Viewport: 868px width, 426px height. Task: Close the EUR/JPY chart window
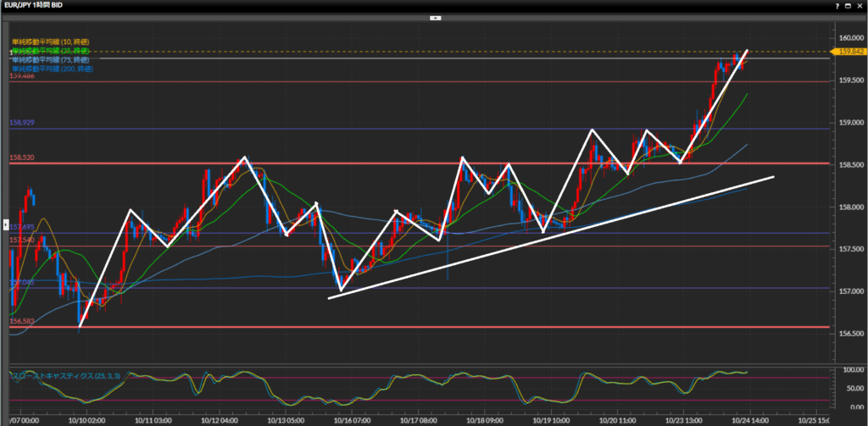860,5
